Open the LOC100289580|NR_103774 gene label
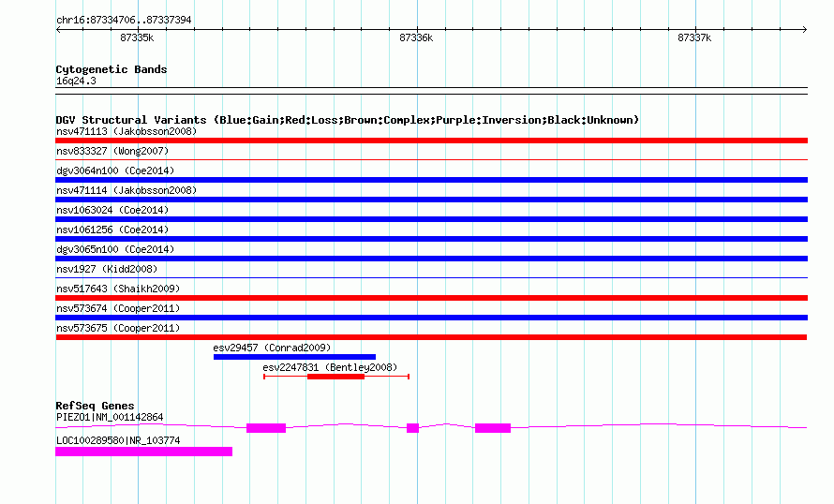Screen dimensions: 834x504 point(118,440)
